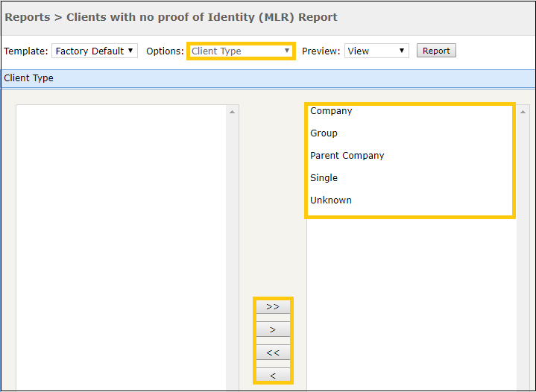Click the move all right >> button
The image size is (536, 392).
pos(273,306)
